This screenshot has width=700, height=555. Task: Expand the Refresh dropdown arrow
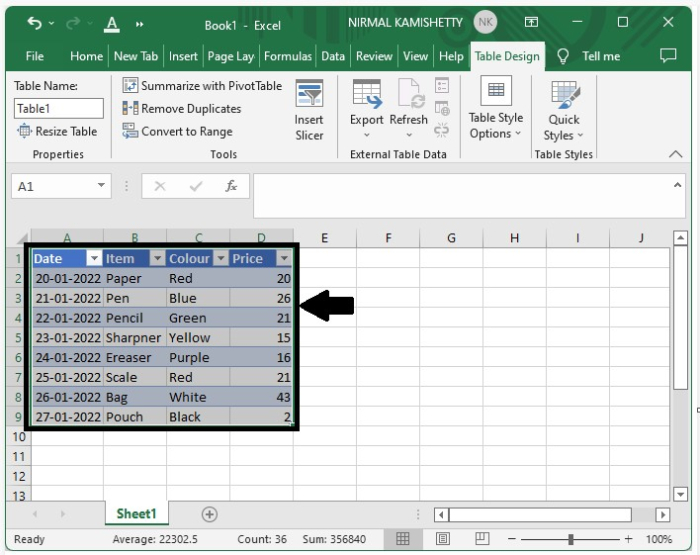click(408, 135)
